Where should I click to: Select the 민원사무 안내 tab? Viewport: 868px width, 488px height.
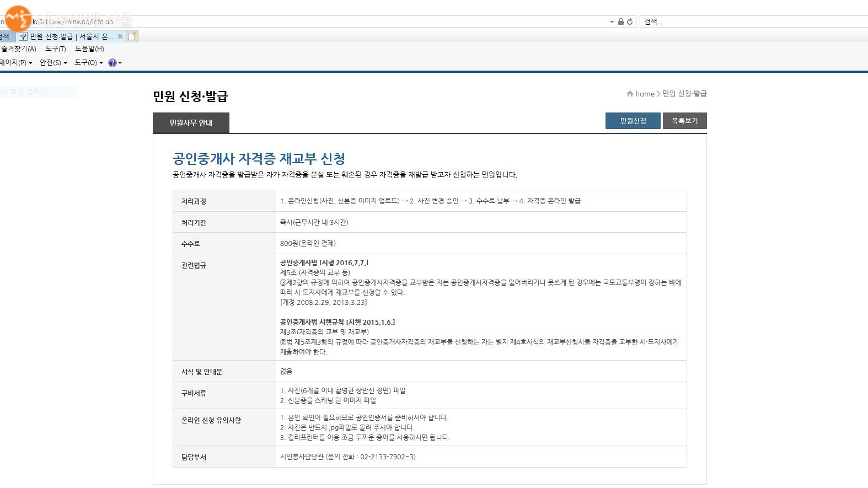[191, 123]
